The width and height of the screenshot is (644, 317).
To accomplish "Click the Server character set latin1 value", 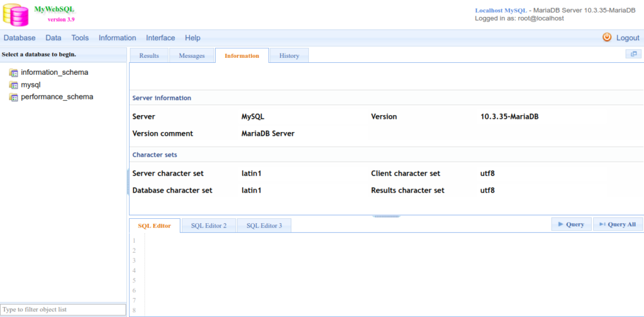I will pos(252,174).
